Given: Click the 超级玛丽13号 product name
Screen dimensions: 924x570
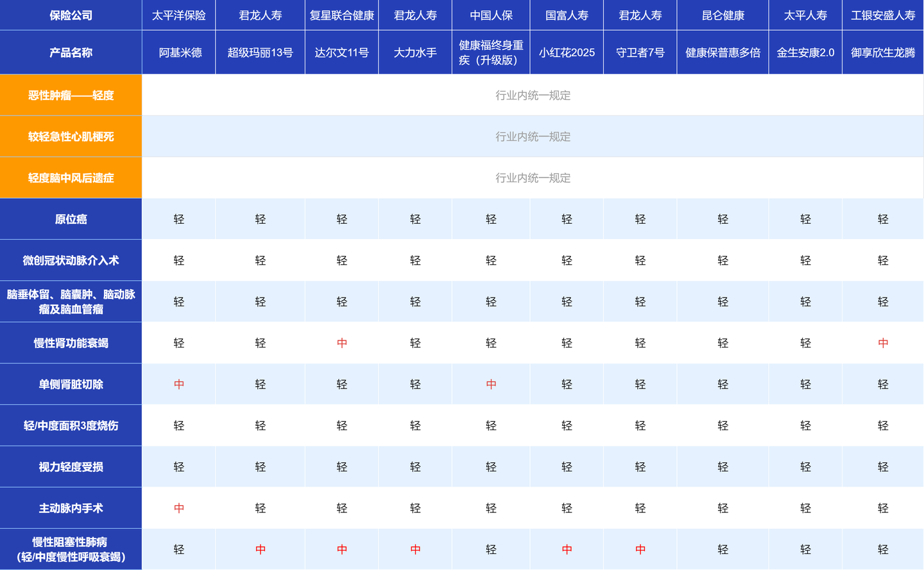Looking at the screenshot, I should click(x=261, y=53).
